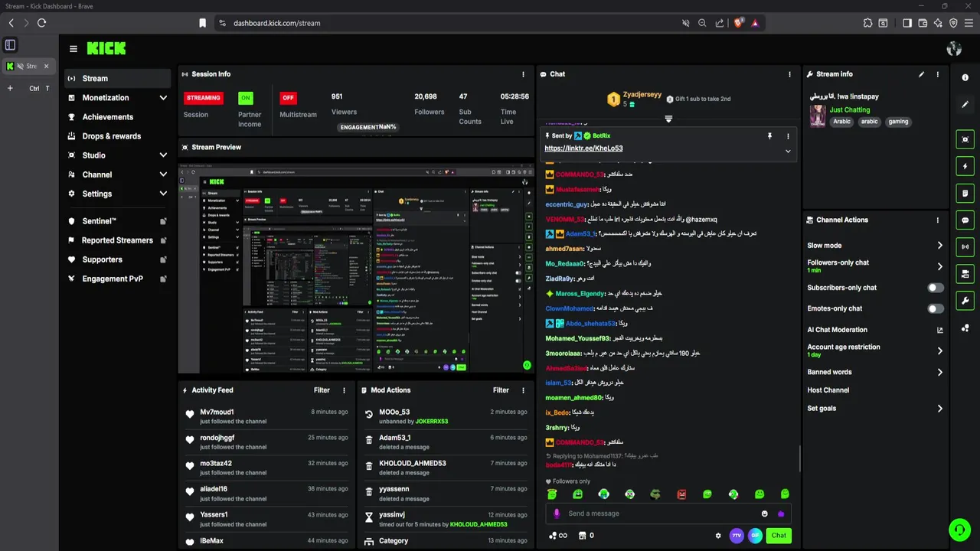Open Activity Feed three-dot options
Image resolution: width=980 pixels, height=551 pixels.
pyautogui.click(x=344, y=390)
